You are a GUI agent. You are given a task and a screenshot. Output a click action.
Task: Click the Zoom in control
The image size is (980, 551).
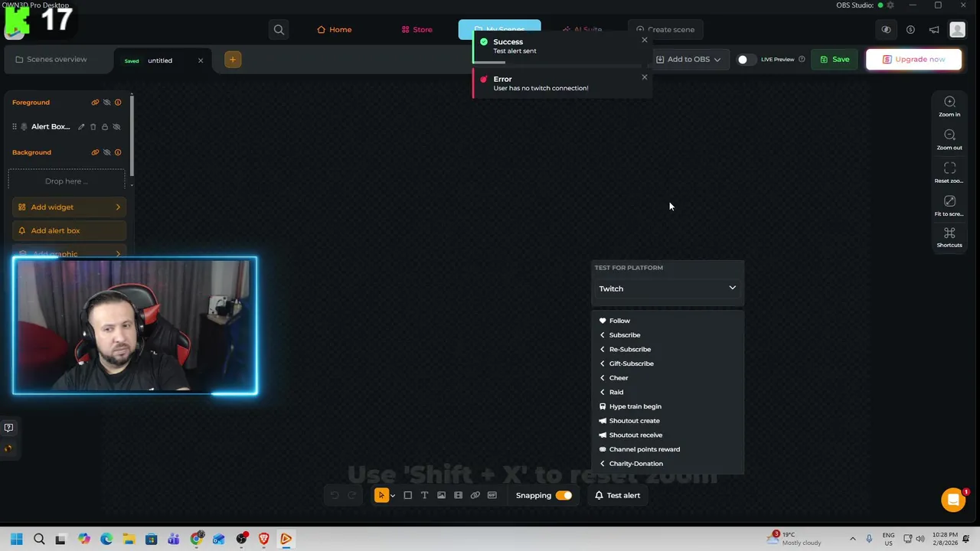(x=949, y=106)
